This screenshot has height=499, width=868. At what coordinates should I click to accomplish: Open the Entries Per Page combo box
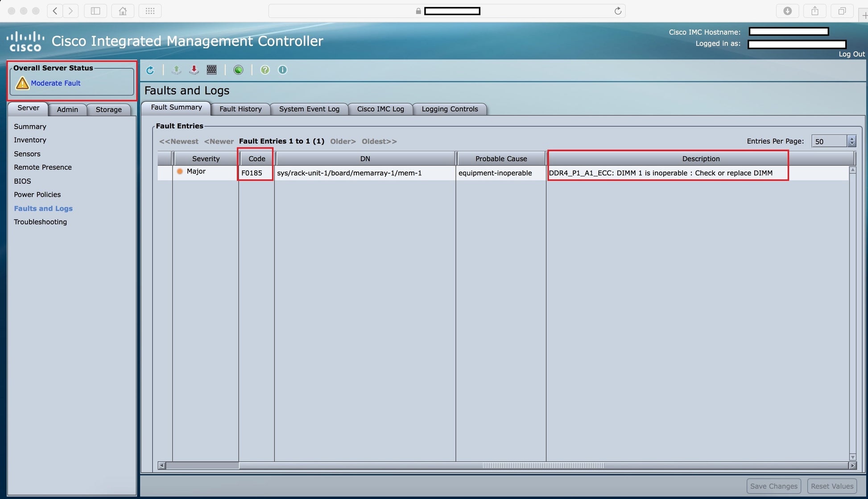[x=829, y=141]
